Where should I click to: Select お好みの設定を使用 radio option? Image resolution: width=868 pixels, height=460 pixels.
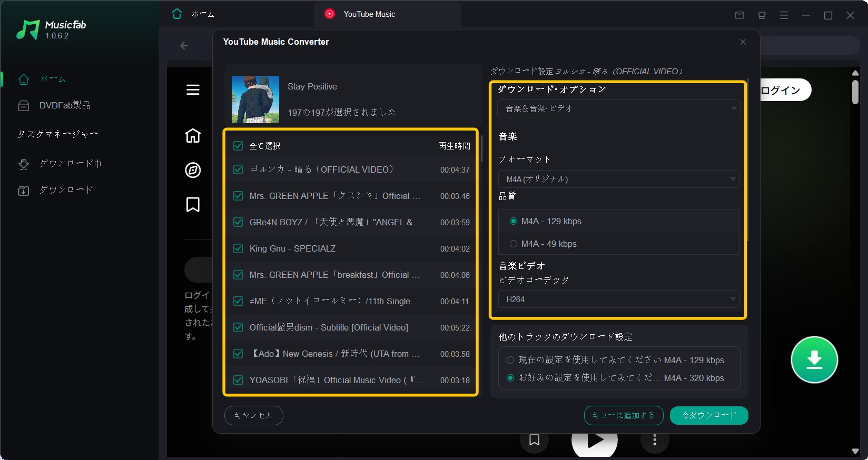(x=510, y=378)
